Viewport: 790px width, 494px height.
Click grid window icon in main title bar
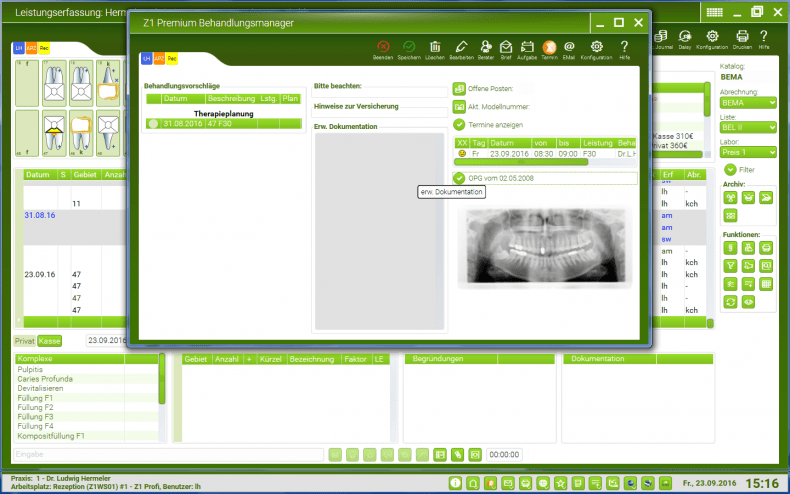(714, 13)
